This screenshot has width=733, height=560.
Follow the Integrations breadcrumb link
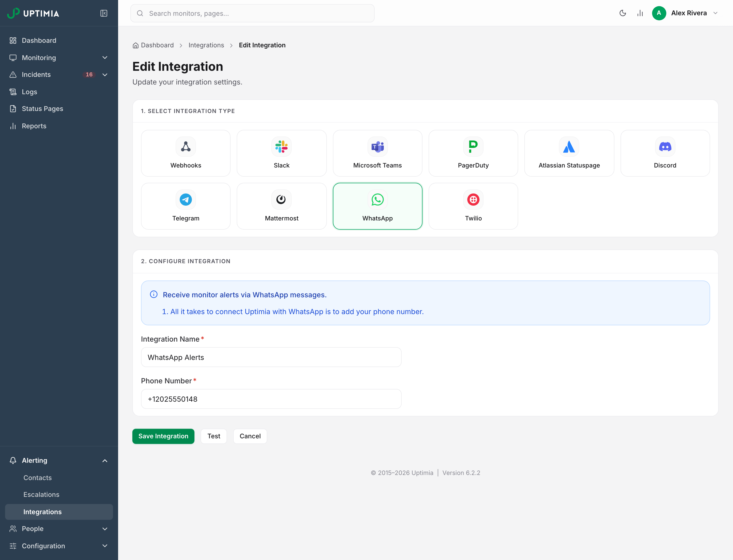206,45
